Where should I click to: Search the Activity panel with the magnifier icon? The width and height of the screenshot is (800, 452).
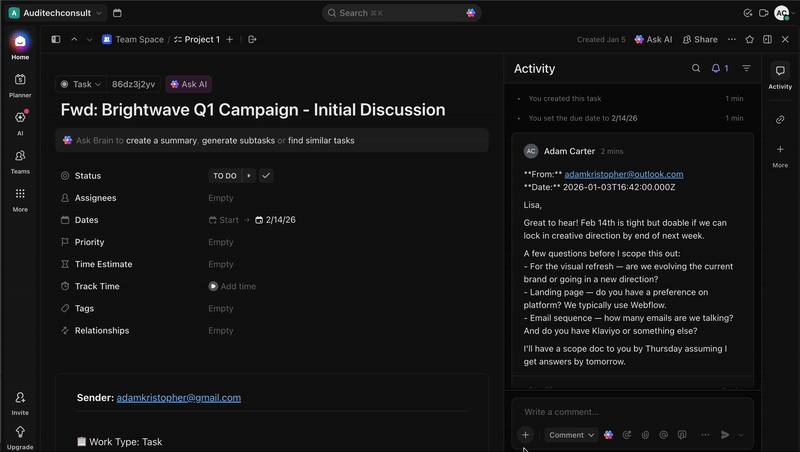point(696,68)
